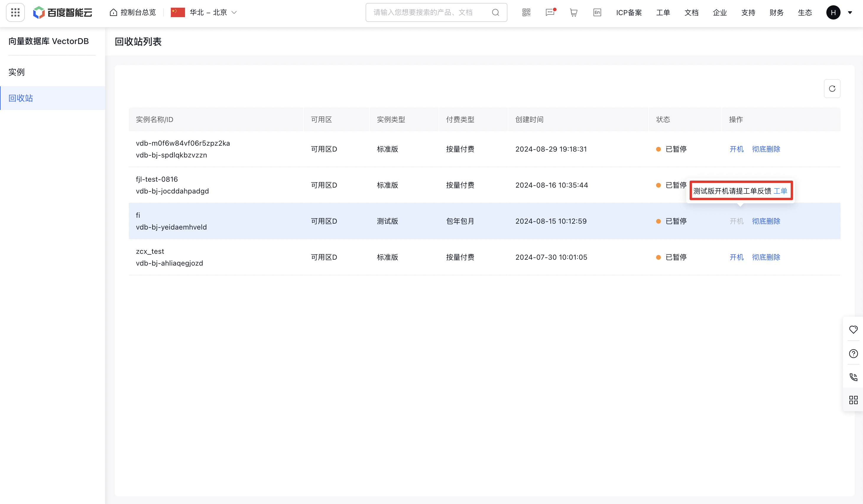Open the floating grid apps icon

point(853,400)
